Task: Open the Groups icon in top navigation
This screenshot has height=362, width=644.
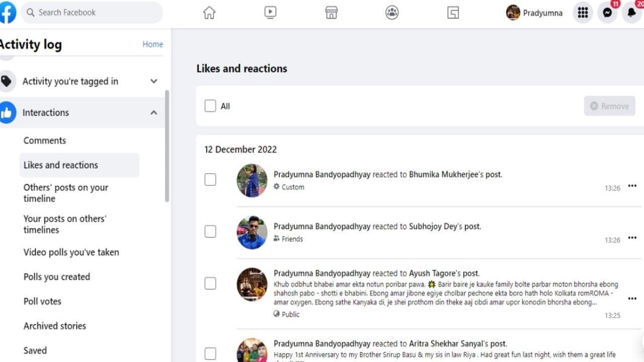Action: [392, 13]
